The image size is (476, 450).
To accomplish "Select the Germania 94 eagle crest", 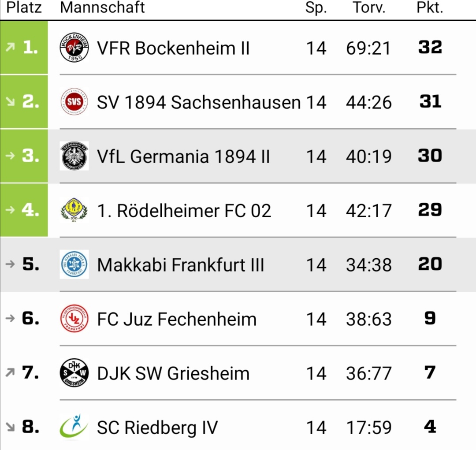I will click(74, 156).
